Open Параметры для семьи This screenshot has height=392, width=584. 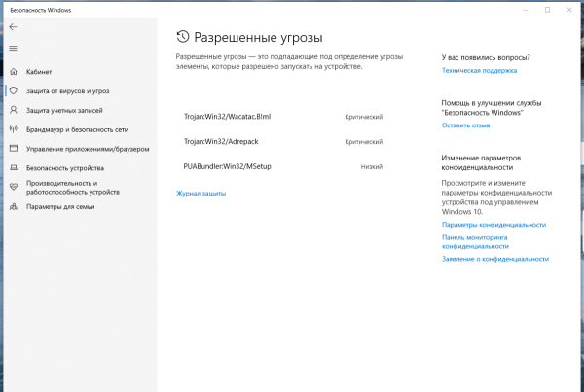pyautogui.click(x=60, y=206)
